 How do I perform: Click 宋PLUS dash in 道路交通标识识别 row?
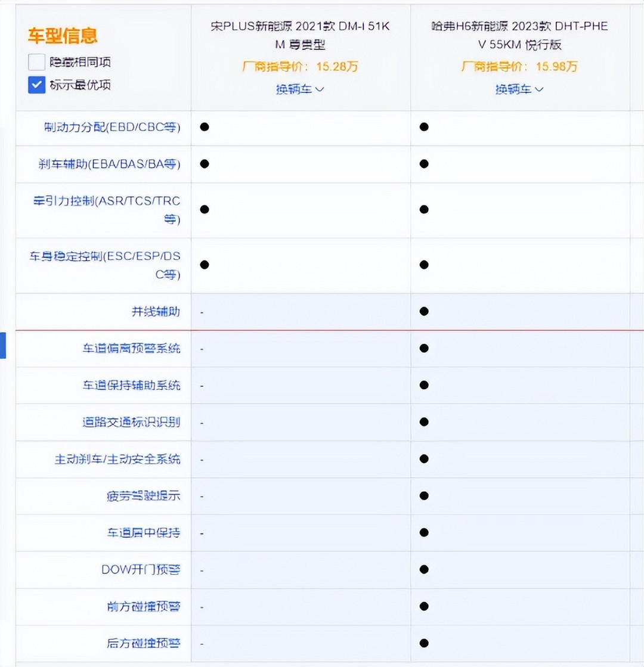[202, 423]
